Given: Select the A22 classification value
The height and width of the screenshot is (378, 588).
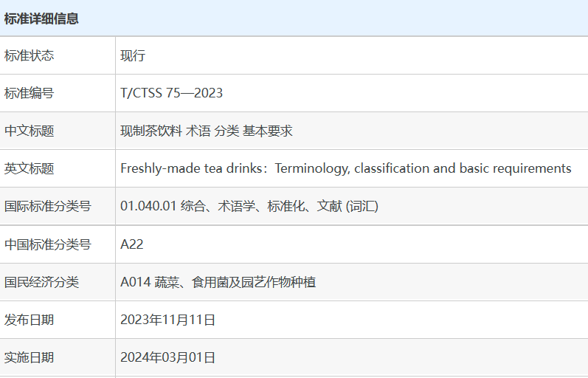Looking at the screenshot, I should click(132, 244).
